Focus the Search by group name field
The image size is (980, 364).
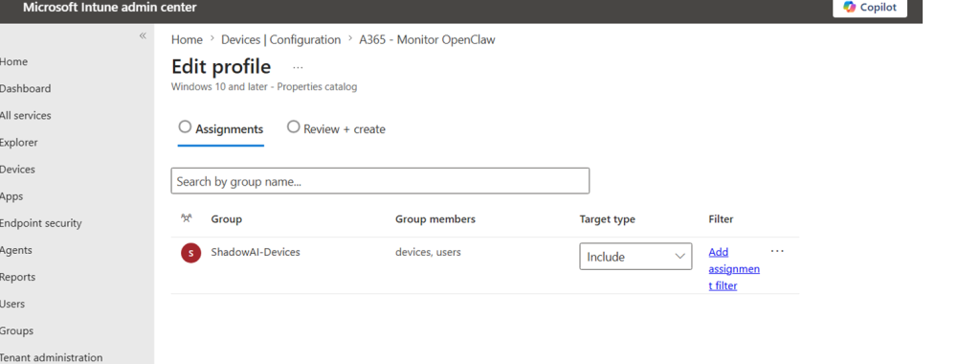pos(380,181)
